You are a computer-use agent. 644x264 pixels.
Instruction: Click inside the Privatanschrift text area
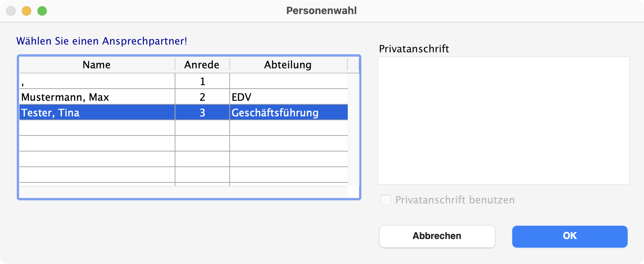coord(503,121)
